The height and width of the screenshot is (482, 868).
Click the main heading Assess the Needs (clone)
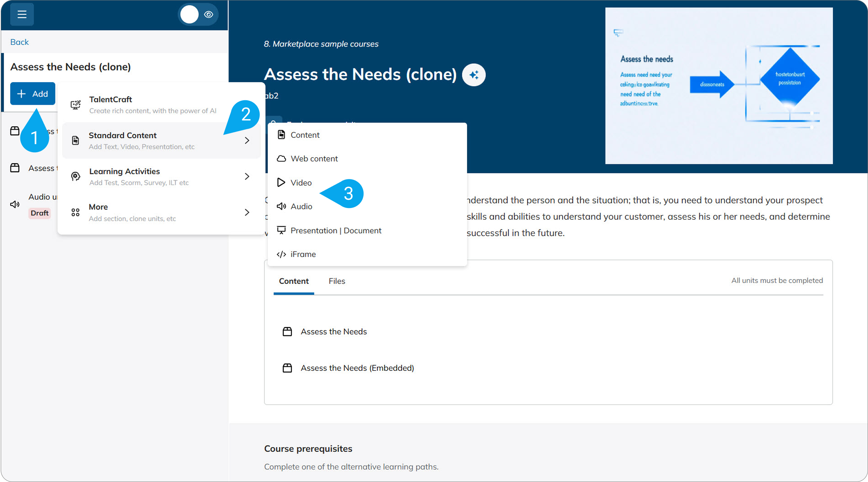tap(361, 74)
